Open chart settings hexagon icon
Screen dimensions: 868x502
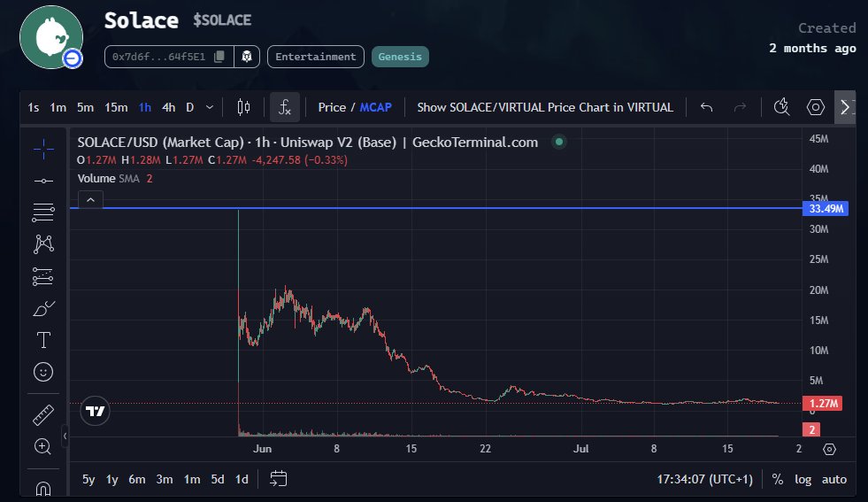point(816,107)
